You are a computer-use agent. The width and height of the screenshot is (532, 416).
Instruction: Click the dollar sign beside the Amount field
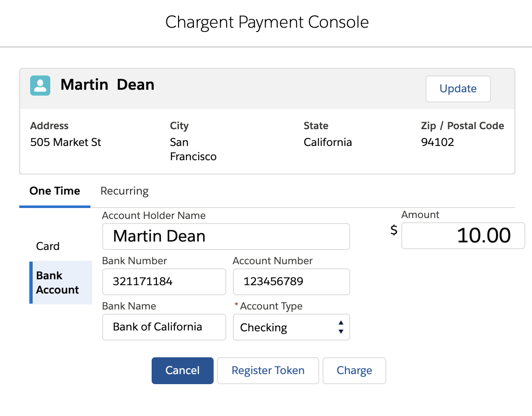(x=393, y=230)
